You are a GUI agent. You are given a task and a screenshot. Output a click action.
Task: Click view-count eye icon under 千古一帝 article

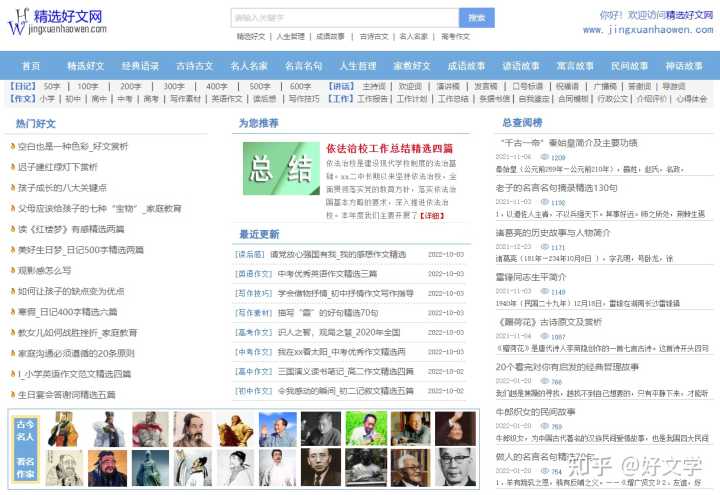[x=544, y=158]
